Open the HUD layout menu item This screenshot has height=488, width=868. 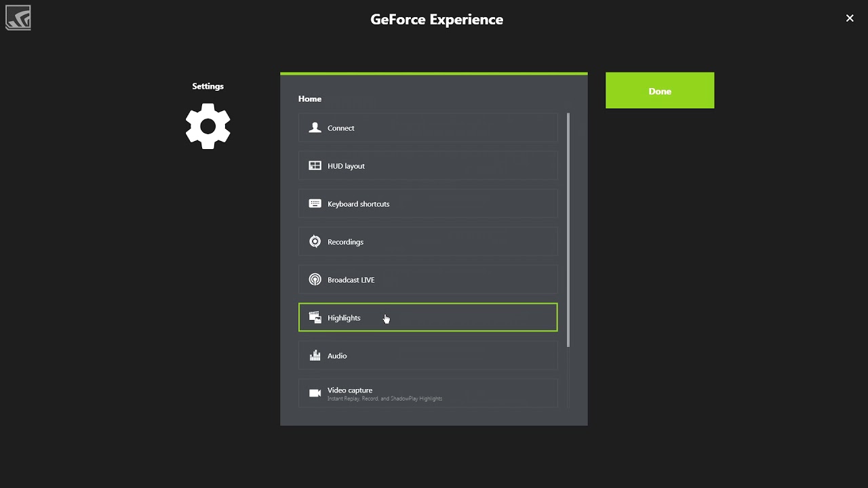tap(428, 166)
